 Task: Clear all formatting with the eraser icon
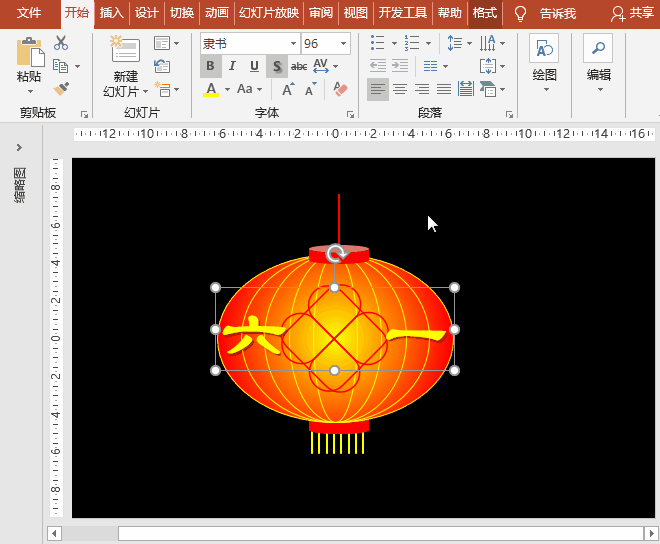pos(340,89)
